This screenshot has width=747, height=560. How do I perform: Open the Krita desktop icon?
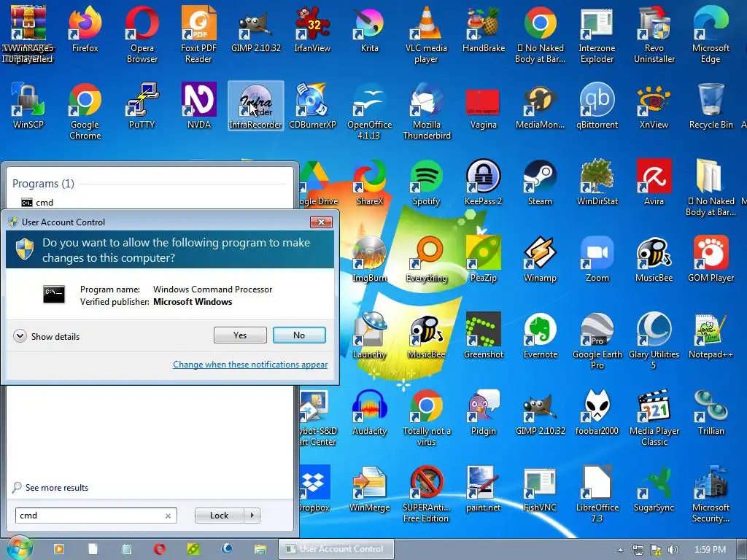tap(369, 28)
